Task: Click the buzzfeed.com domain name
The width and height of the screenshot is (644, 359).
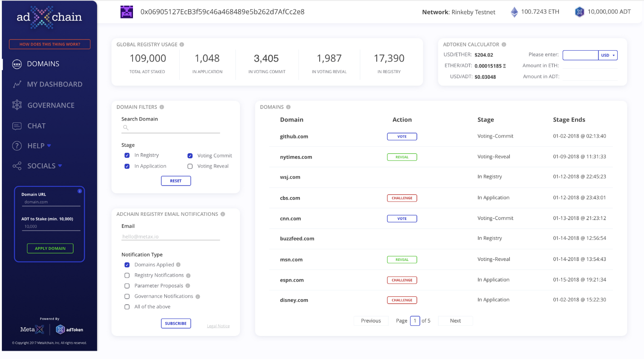Action: click(297, 239)
